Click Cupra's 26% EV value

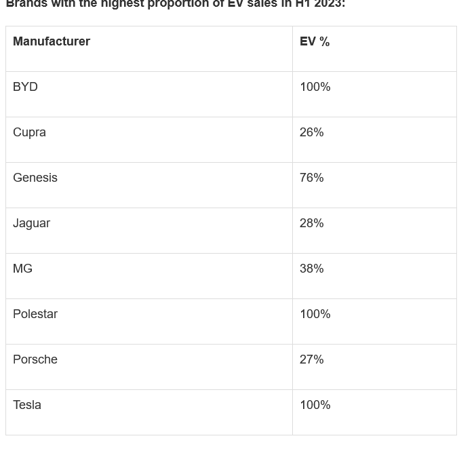point(312,132)
